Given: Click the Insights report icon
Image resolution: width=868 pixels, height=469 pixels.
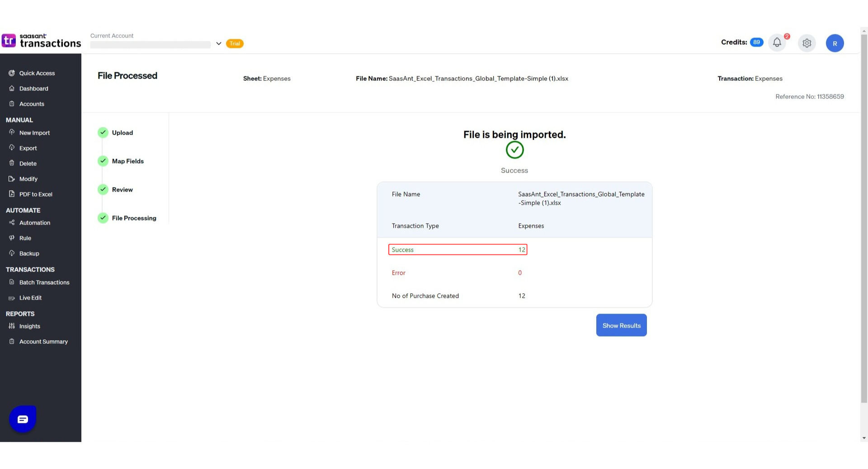Looking at the screenshot, I should (x=12, y=326).
